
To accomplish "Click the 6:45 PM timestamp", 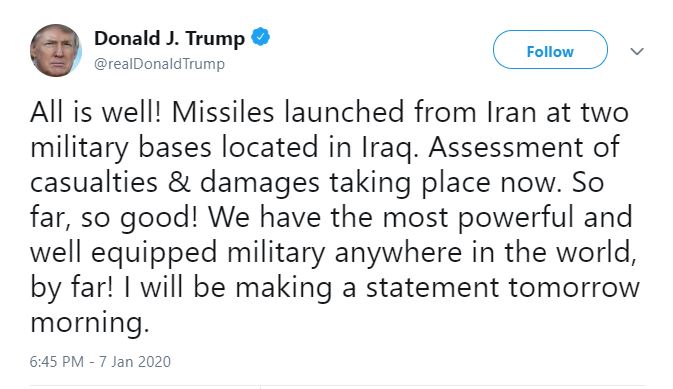I will (x=57, y=362).
